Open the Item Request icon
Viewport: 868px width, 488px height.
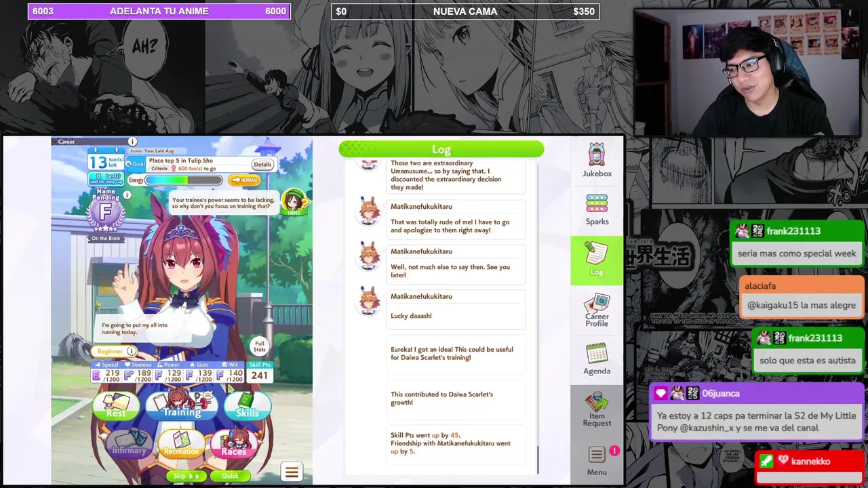[597, 409]
